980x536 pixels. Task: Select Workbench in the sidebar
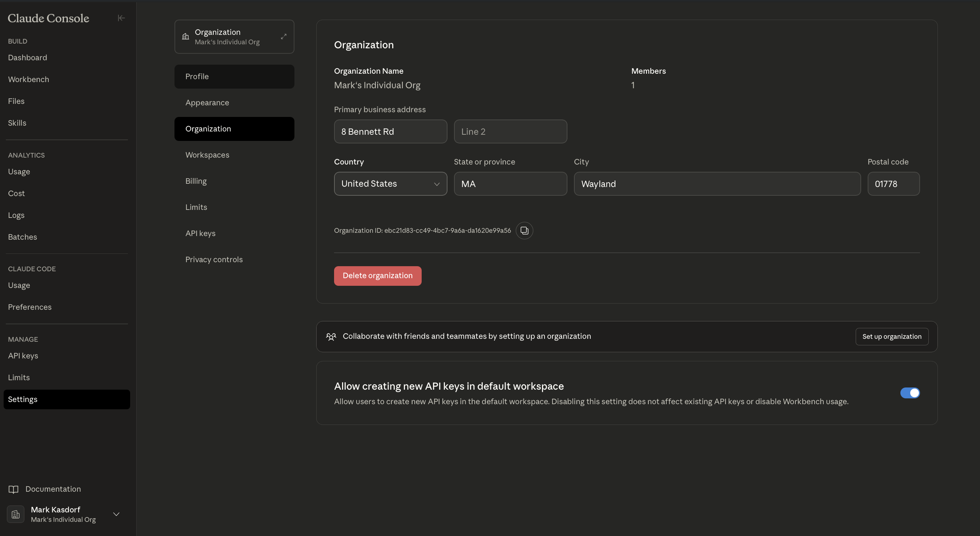coord(28,80)
